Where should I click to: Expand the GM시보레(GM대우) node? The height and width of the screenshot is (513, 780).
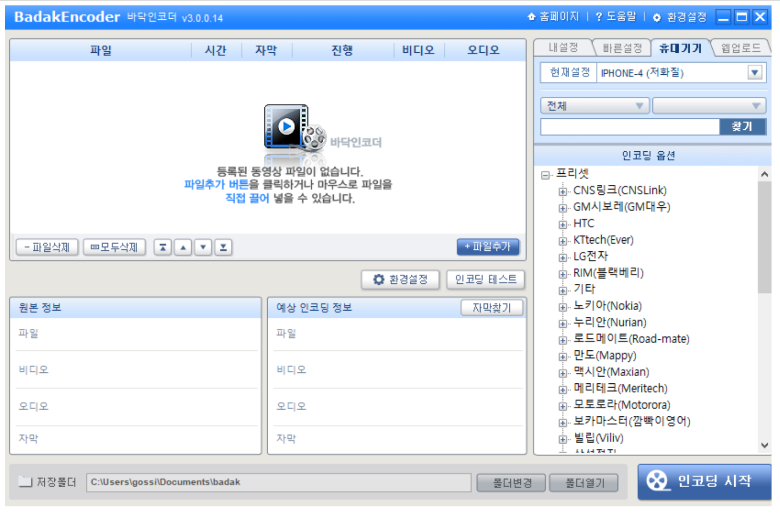point(563,208)
